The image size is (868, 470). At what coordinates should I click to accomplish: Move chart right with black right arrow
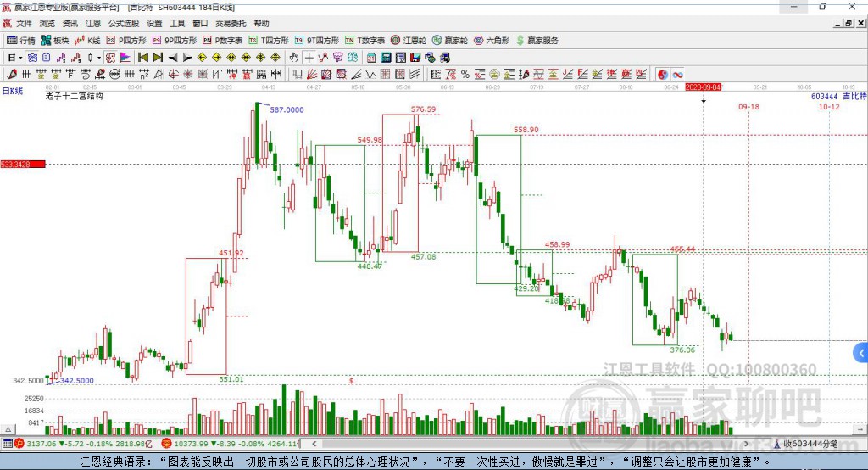click(187, 58)
